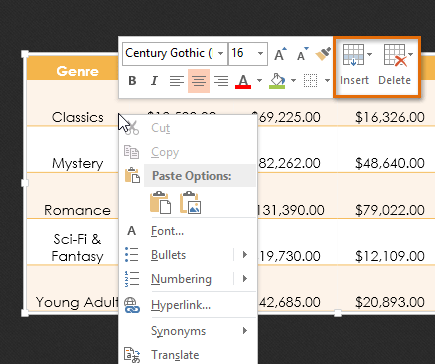The height and width of the screenshot is (364, 435).
Task: Click the cell ending 19,730.00
Action: [x=289, y=256]
